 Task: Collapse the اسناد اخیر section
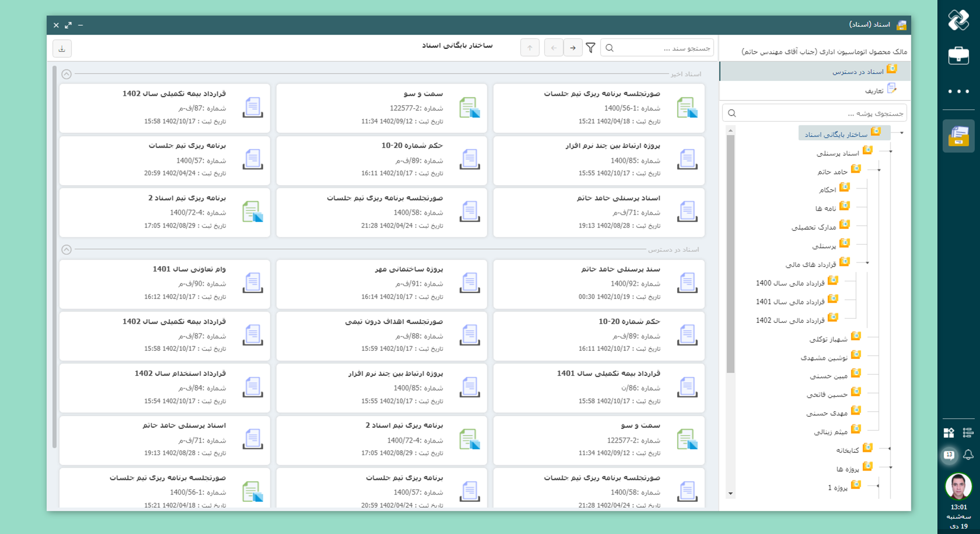tap(66, 74)
